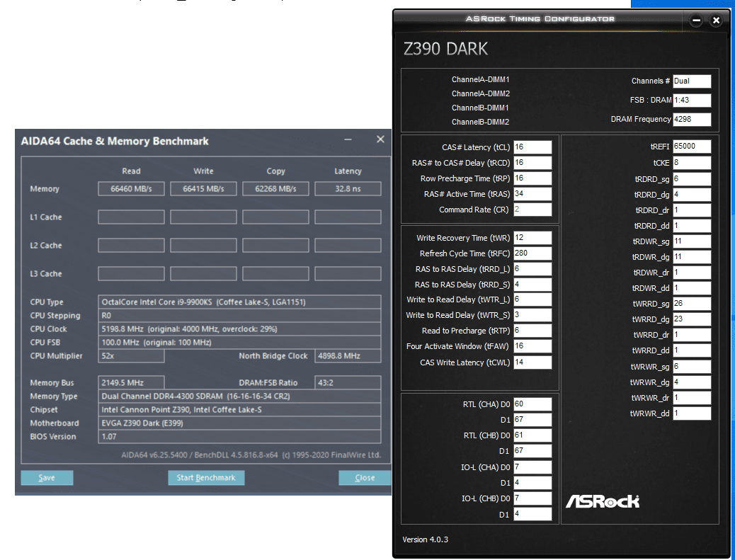The height and width of the screenshot is (560, 735).
Task: Click Start Benchmark in AIDA64
Action: click(x=206, y=478)
